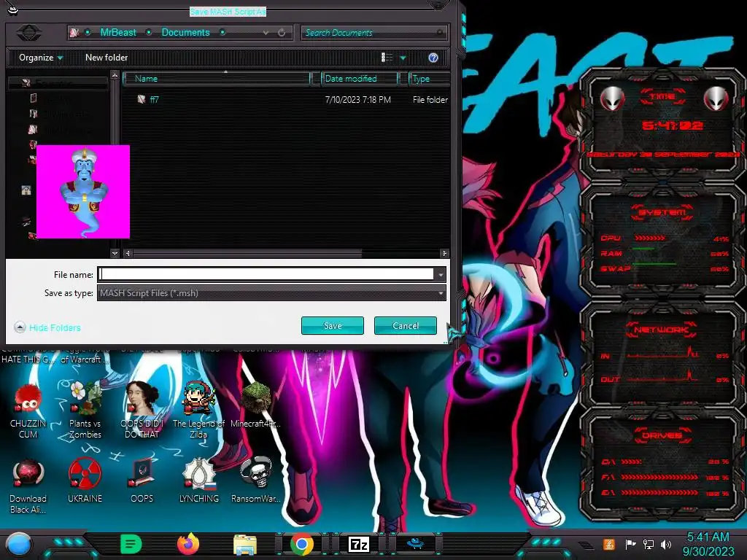
Task: Click the MrBeast breadcrumb segment
Action: click(x=118, y=32)
